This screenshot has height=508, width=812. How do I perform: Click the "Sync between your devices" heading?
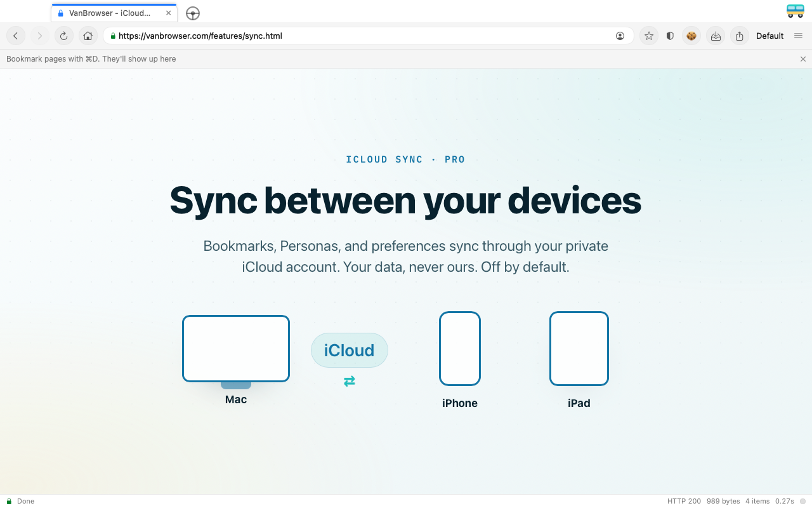tap(405, 201)
